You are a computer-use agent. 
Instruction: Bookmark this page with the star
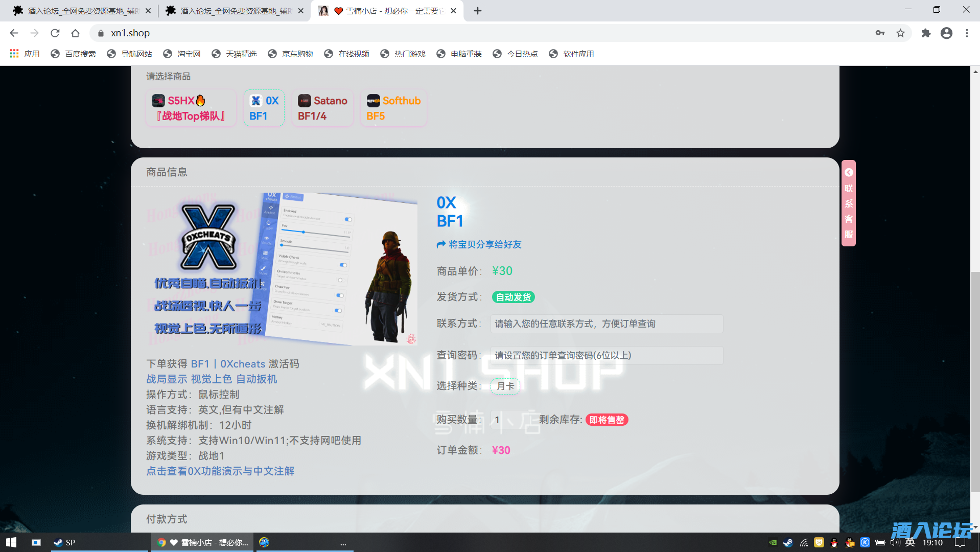(x=900, y=33)
